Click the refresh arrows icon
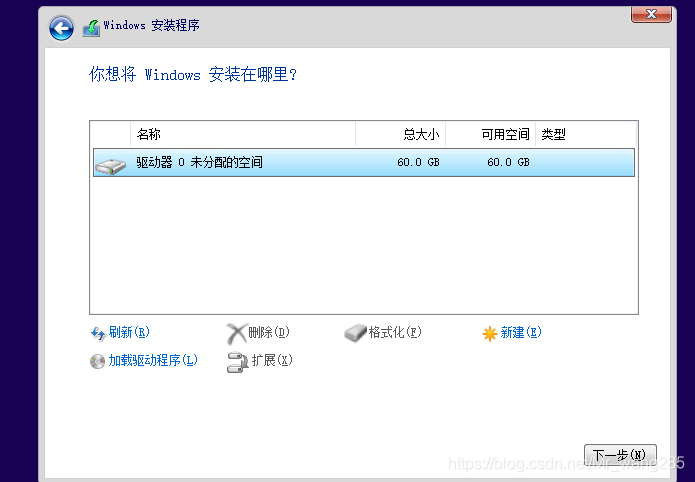Image resolution: width=695 pixels, height=482 pixels. click(x=98, y=333)
